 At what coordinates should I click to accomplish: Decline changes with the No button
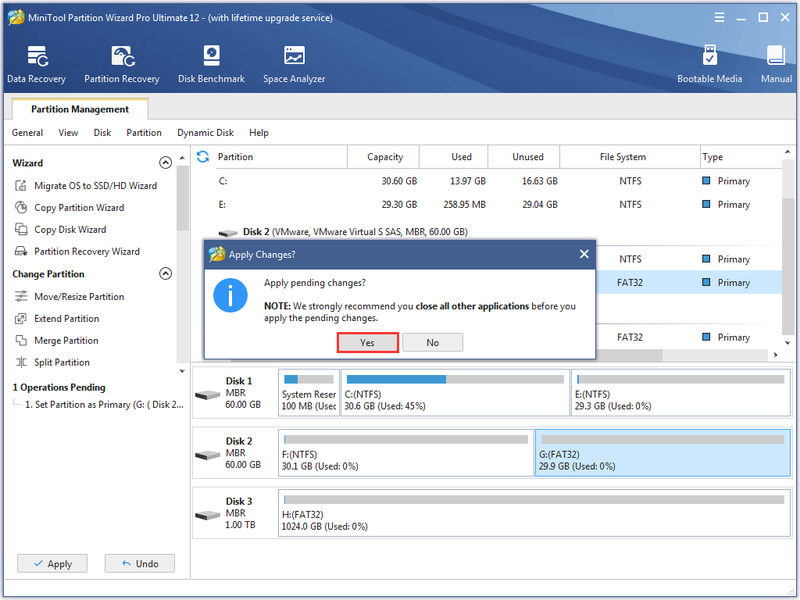click(x=433, y=342)
